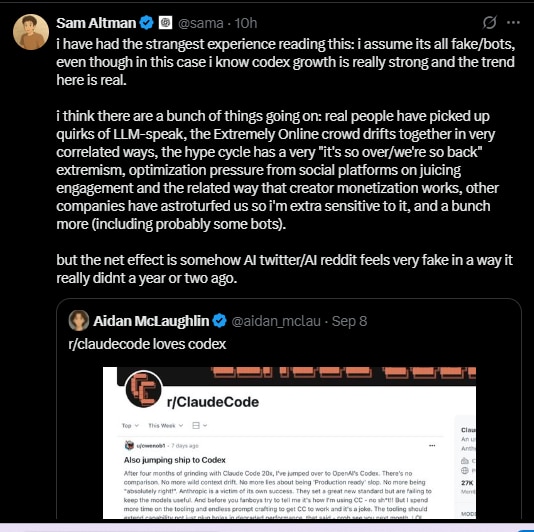Open the Grok explain icon on the tweet

coord(489,22)
